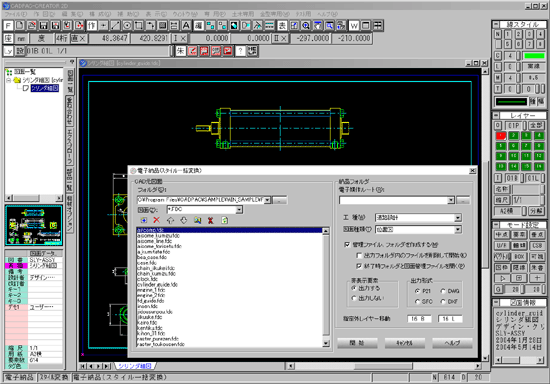This screenshot has width=550, height=384.
Task: Click the '表' table toolbar button
Action: [282, 26]
